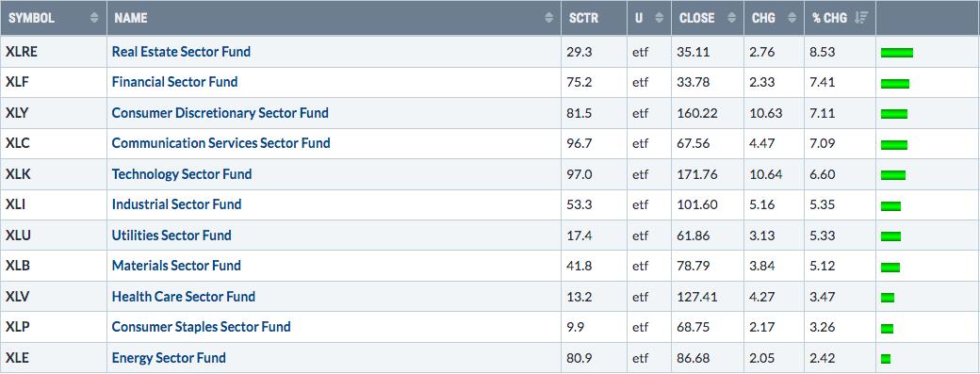Open Consumer Staples Sector Fund link
The width and height of the screenshot is (980, 374).
point(202,327)
